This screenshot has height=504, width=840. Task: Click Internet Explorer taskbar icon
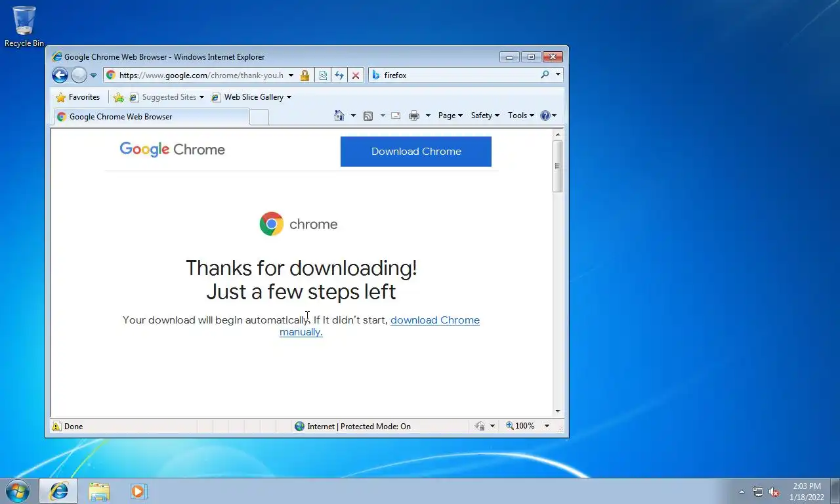(x=58, y=491)
